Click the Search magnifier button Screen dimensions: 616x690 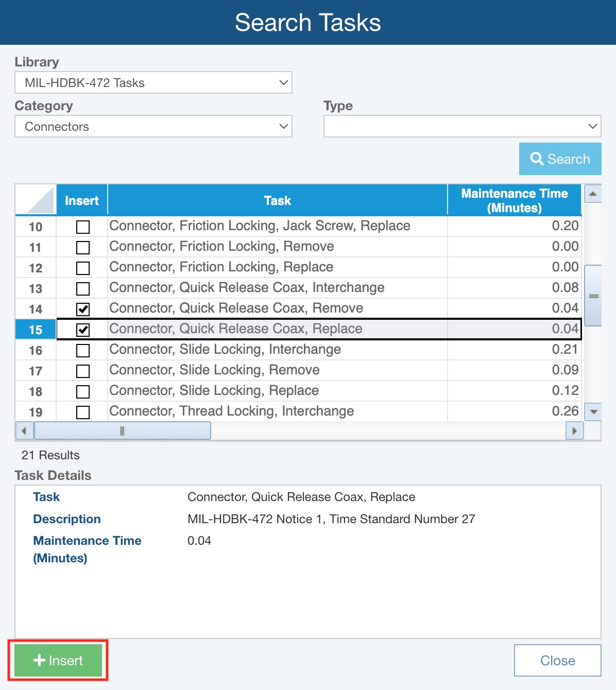tap(560, 159)
